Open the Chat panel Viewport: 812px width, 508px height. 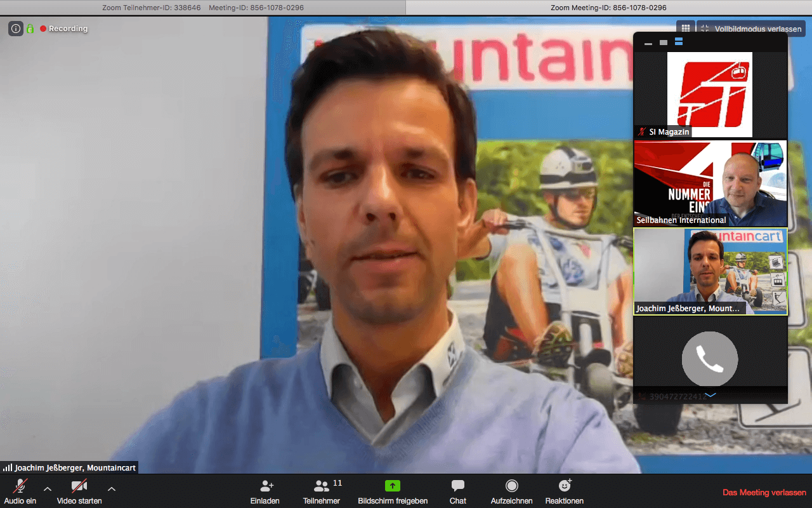coord(457,486)
